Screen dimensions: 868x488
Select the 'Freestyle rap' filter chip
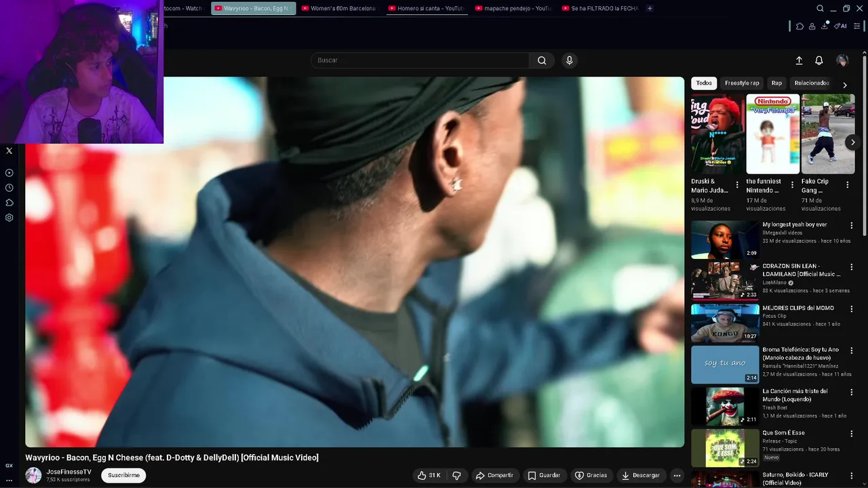pos(742,83)
